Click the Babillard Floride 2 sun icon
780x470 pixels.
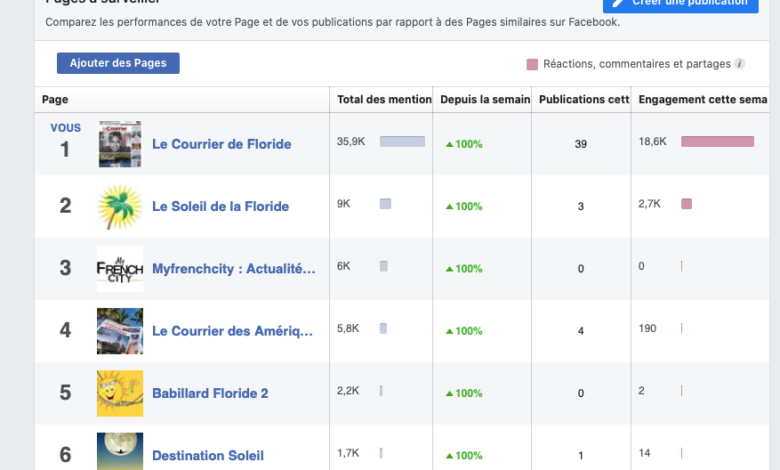click(120, 393)
